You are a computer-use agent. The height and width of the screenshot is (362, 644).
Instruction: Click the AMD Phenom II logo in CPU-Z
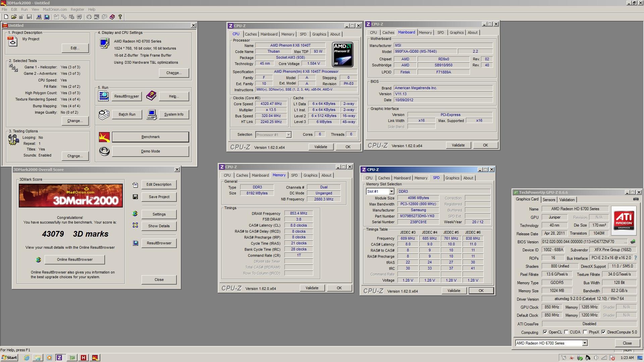(342, 55)
